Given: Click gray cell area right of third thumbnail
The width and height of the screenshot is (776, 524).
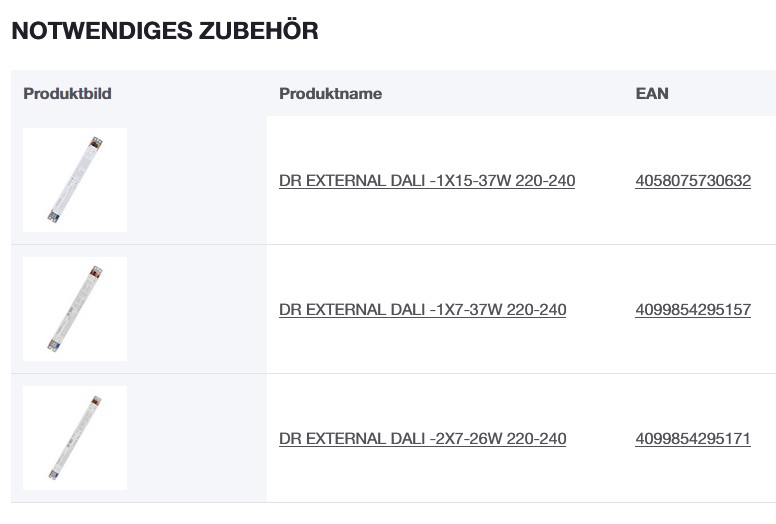Looking at the screenshot, I should [x=195, y=438].
